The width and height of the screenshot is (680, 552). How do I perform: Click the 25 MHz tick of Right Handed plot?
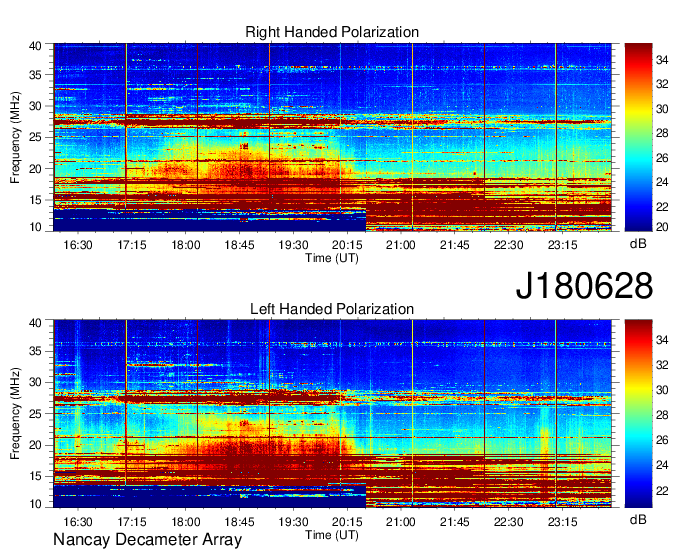[36, 137]
